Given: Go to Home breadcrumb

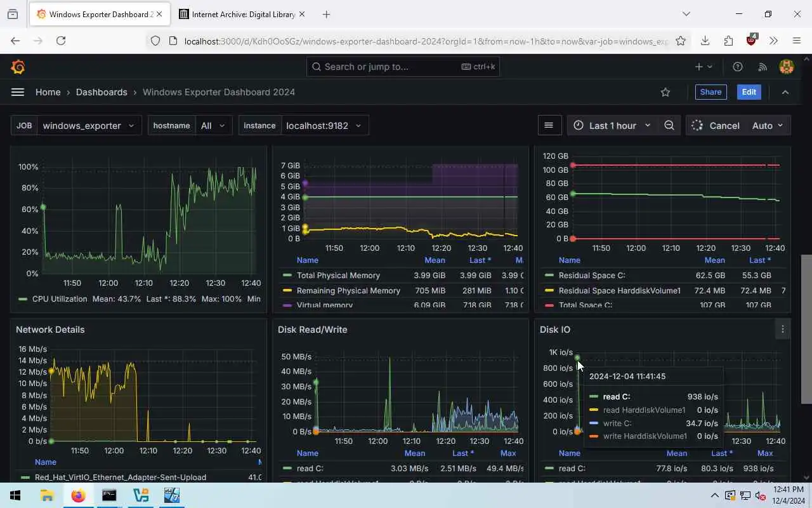Looking at the screenshot, I should pos(48,92).
